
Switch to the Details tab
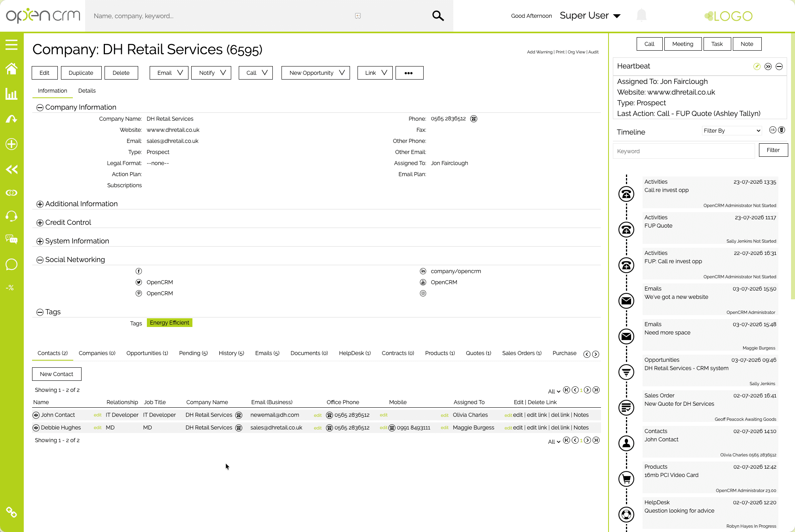pyautogui.click(x=87, y=91)
